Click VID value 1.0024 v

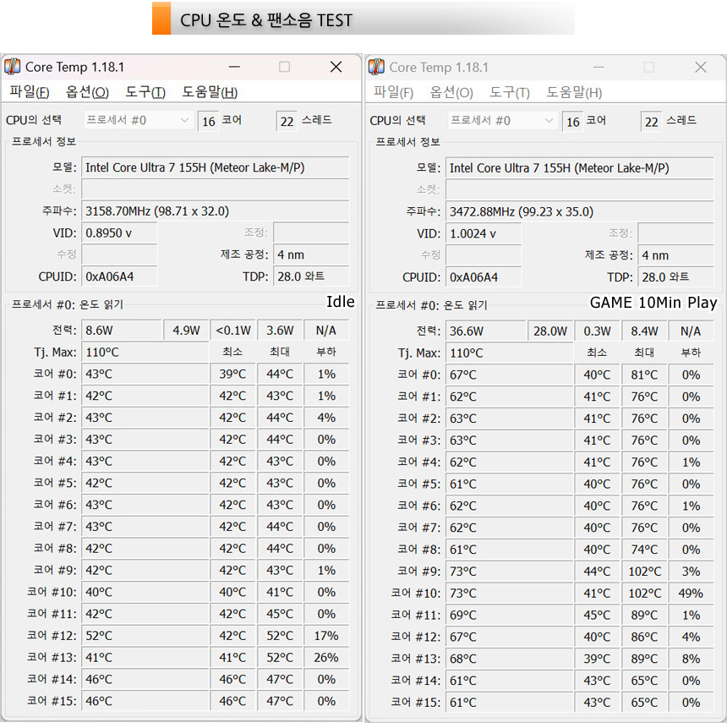point(484,233)
